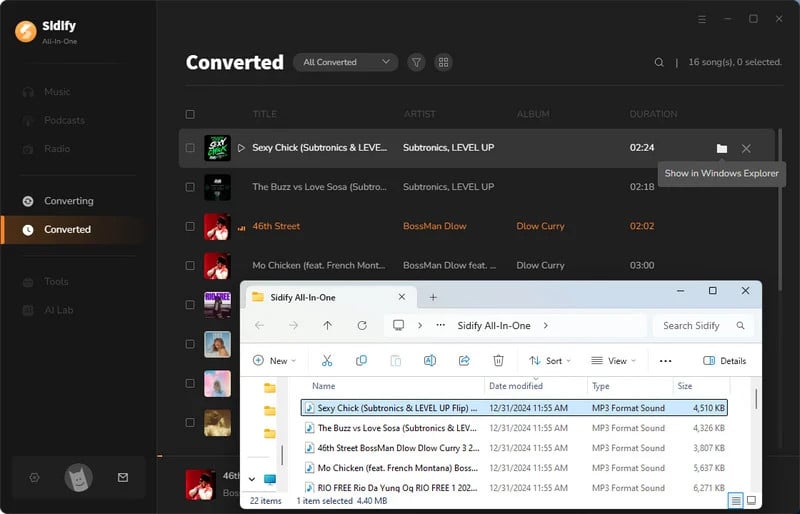This screenshot has height=514, width=800.
Task: Show Sexy Chick file in Windows Explorer folder icon
Action: [721, 149]
